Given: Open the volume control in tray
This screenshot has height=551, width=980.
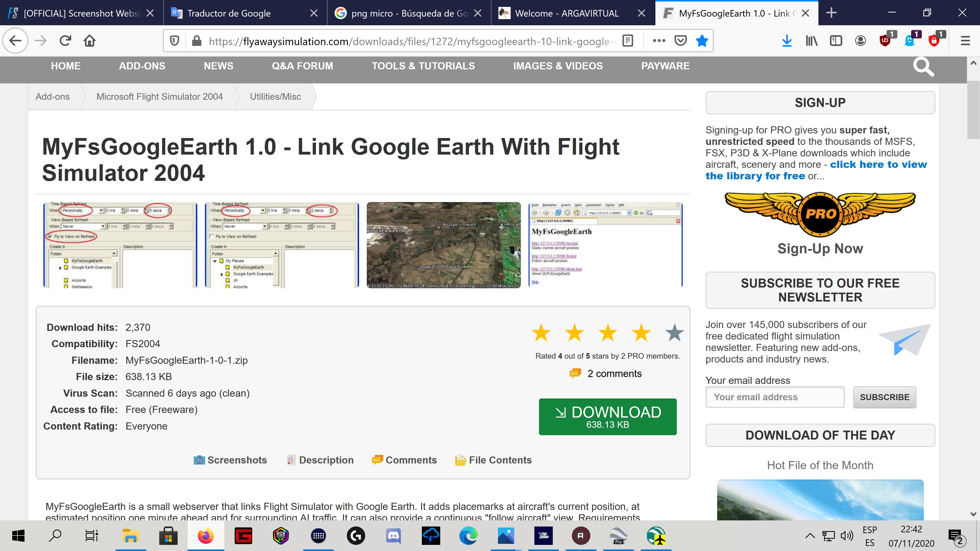Looking at the screenshot, I should point(847,536).
